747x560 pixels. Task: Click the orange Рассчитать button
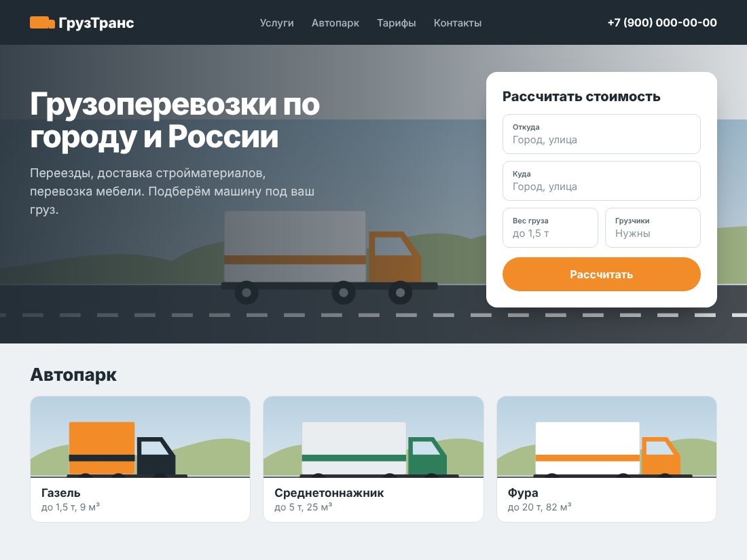pyautogui.click(x=601, y=274)
